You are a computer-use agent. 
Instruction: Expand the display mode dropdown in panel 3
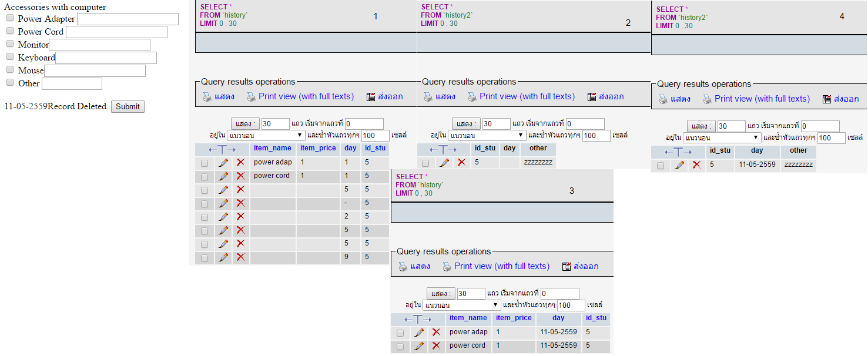tap(461, 305)
